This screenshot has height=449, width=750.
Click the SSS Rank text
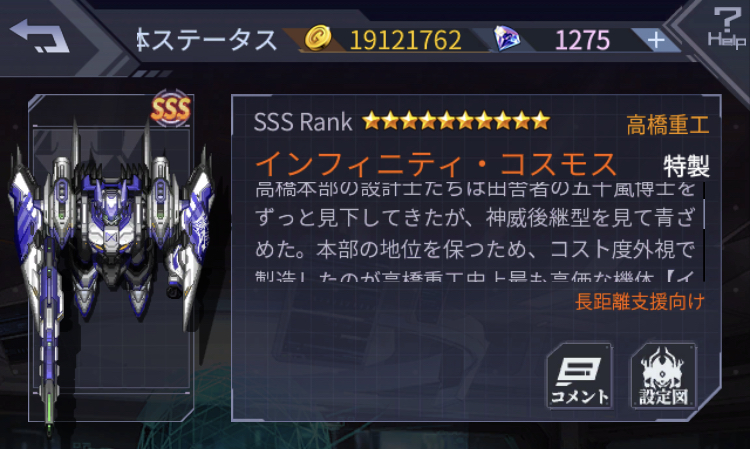303,122
